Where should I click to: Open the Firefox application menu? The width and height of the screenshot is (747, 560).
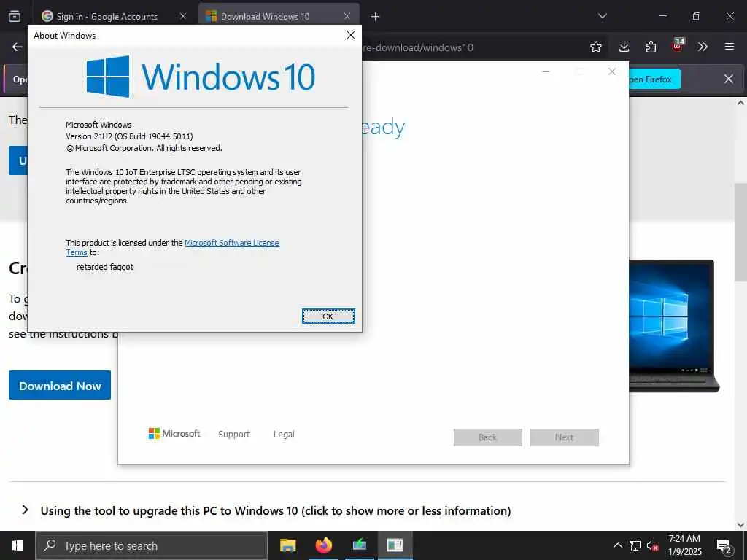pyautogui.click(x=729, y=47)
